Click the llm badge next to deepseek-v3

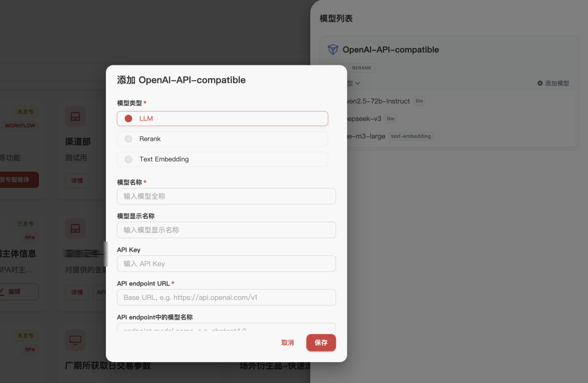point(391,118)
